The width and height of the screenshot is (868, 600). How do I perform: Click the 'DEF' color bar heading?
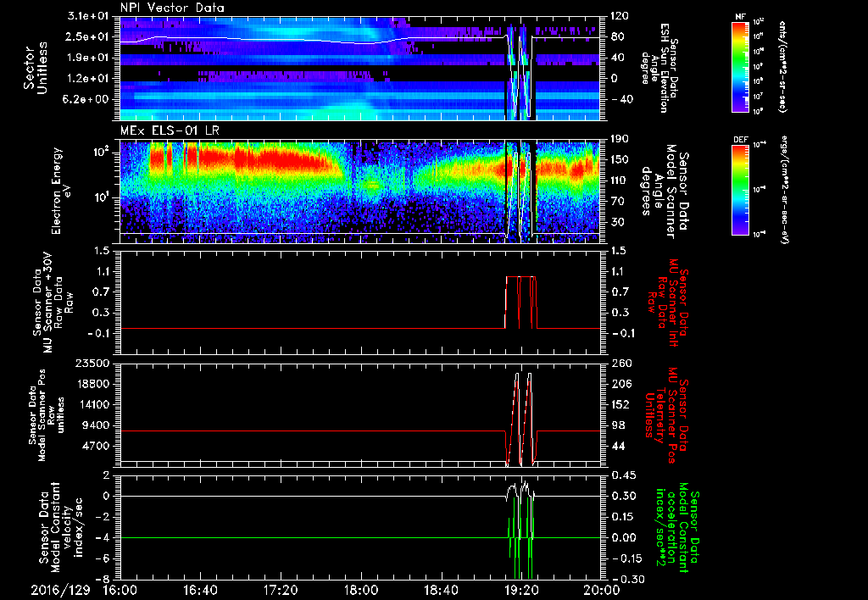click(741, 140)
